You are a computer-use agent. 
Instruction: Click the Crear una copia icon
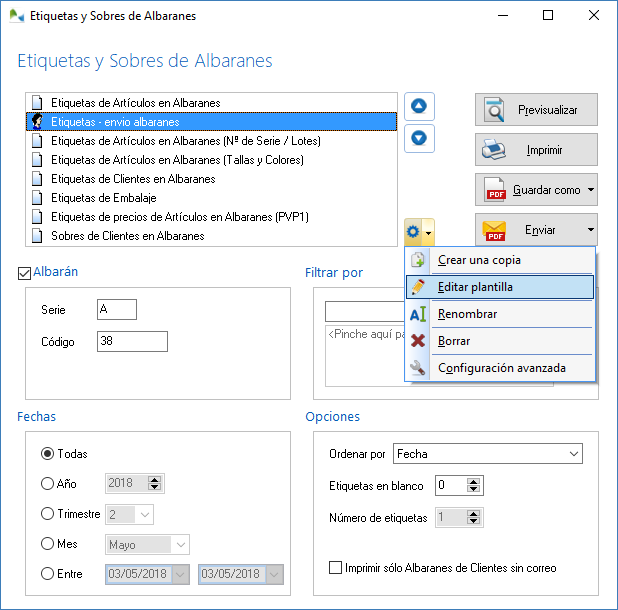(418, 260)
